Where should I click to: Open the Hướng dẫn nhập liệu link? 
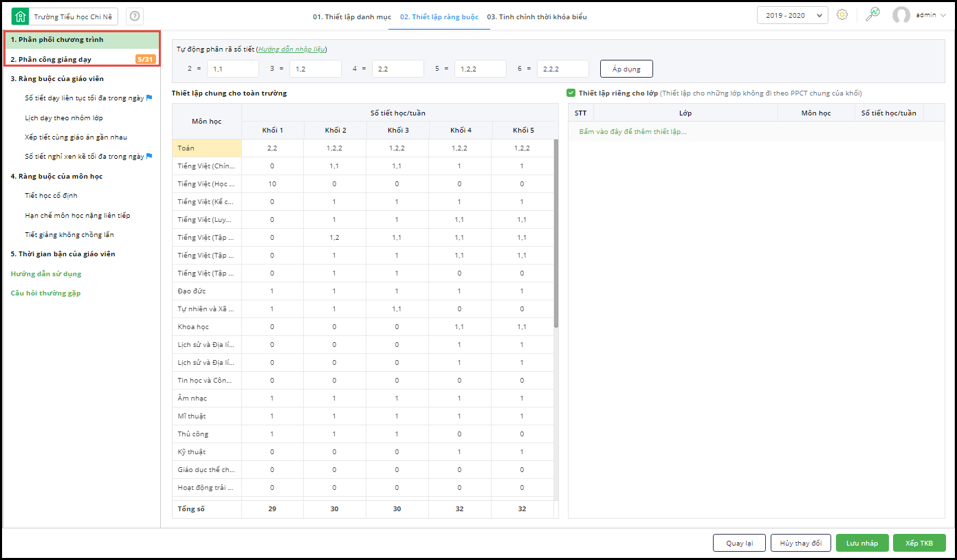[x=291, y=49]
